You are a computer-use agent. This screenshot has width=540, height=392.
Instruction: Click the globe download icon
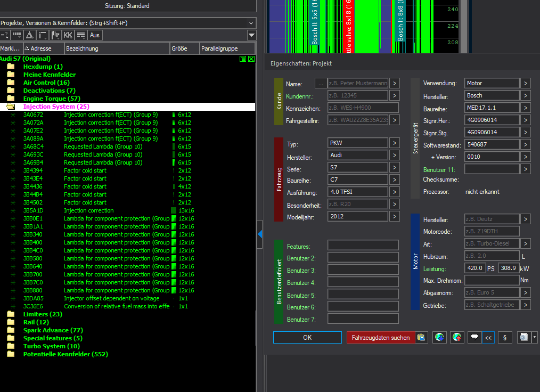[x=439, y=337]
